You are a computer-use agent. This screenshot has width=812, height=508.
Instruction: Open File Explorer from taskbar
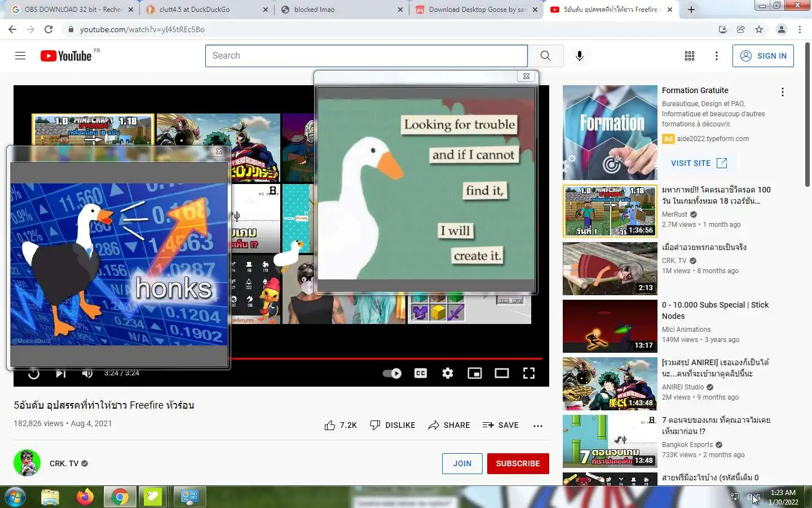pyautogui.click(x=50, y=497)
